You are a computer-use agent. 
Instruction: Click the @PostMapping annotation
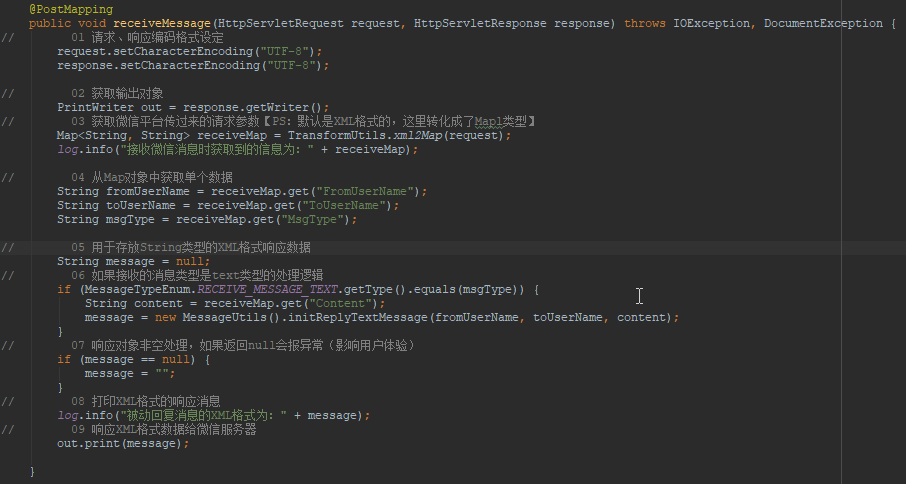point(71,9)
